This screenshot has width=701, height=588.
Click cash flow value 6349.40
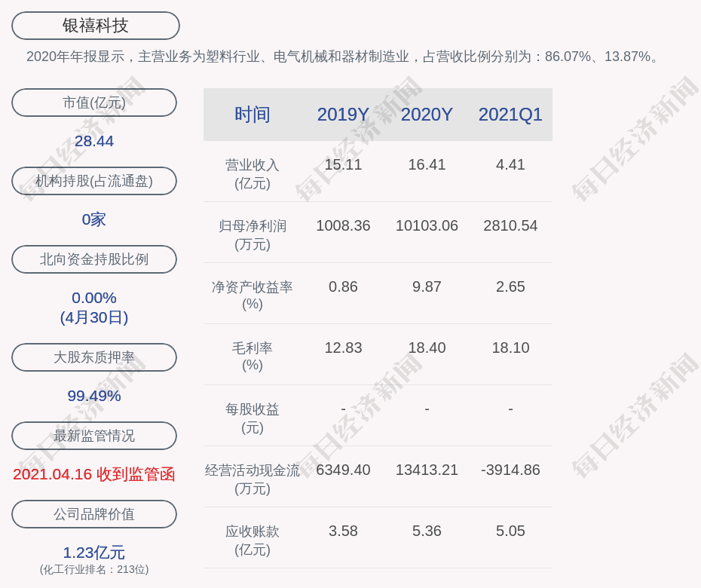tap(343, 470)
